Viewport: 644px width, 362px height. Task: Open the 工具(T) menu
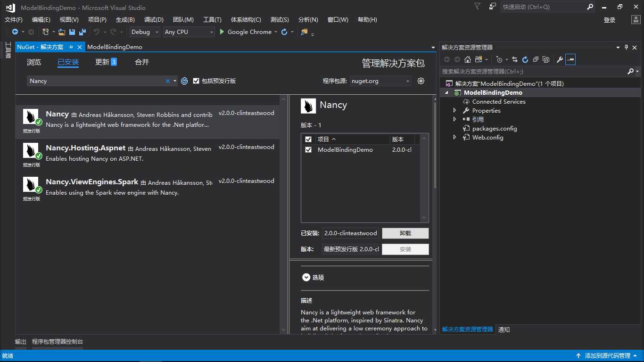point(212,20)
